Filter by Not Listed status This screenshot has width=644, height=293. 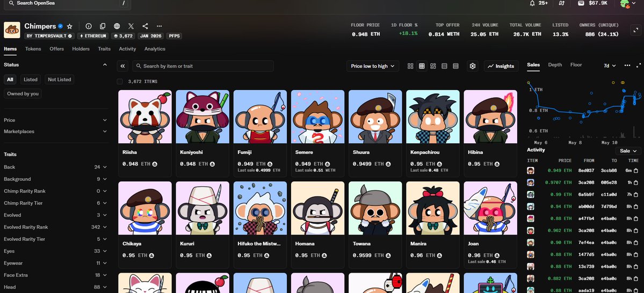tap(59, 79)
